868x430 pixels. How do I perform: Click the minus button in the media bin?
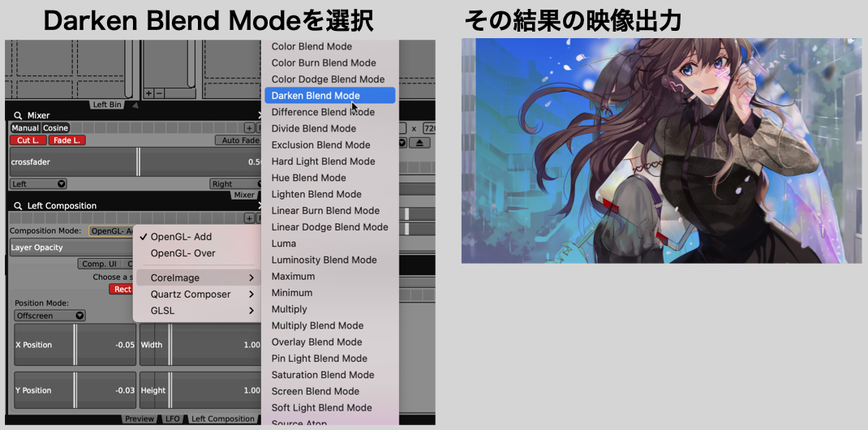point(159,93)
